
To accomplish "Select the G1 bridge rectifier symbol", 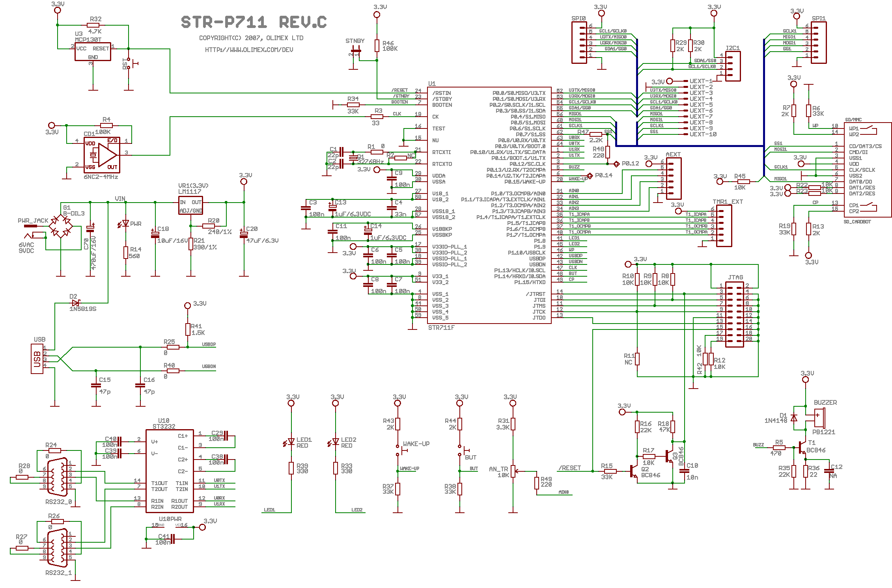I will (x=60, y=226).
